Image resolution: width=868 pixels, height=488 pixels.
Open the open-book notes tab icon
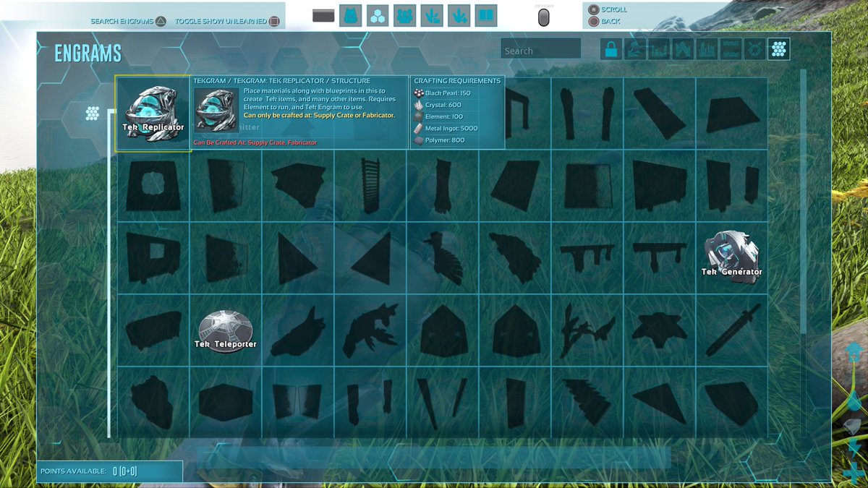[486, 15]
